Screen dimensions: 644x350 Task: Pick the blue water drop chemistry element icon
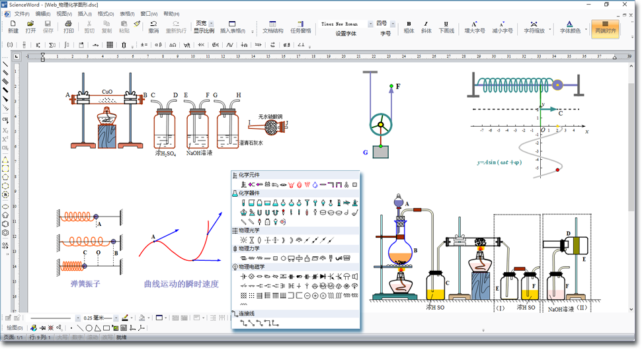click(315, 184)
